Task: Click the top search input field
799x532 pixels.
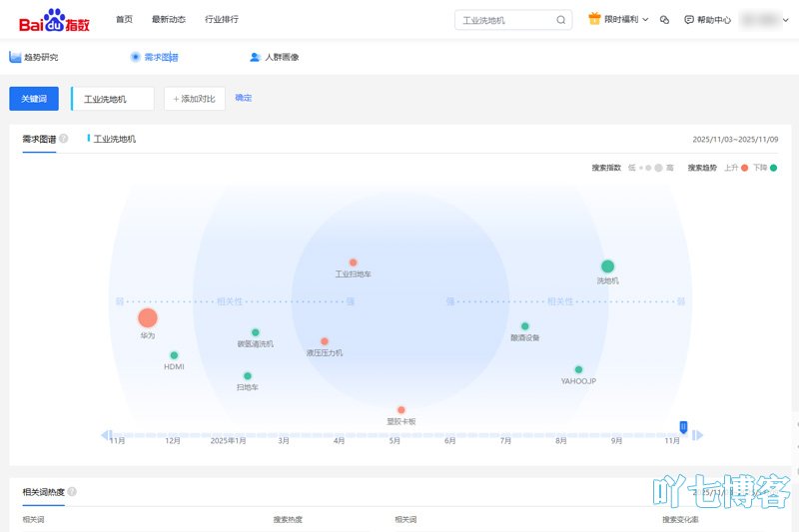Action: click(504, 19)
